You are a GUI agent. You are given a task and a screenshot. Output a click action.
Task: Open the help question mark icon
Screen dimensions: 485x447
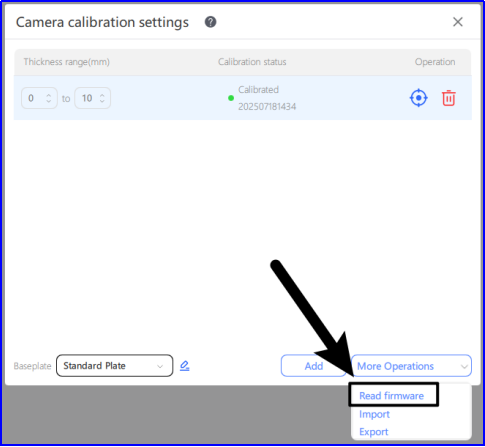coord(210,22)
